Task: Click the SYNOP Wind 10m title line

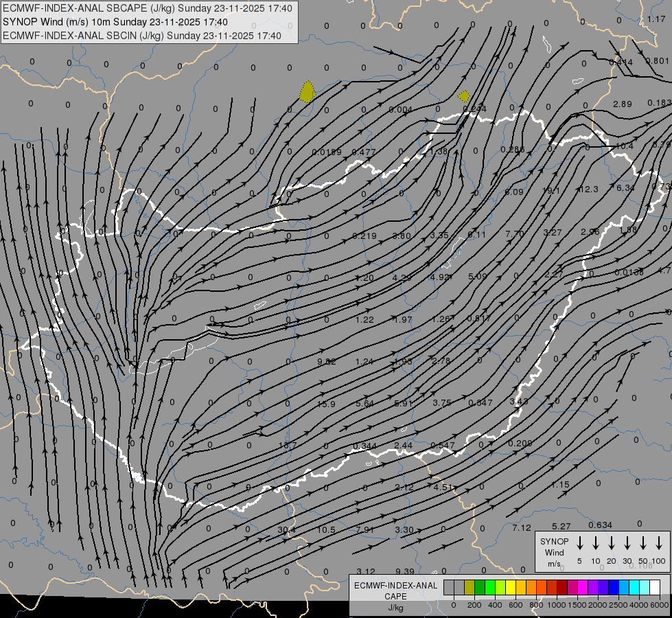Action: (x=115, y=22)
